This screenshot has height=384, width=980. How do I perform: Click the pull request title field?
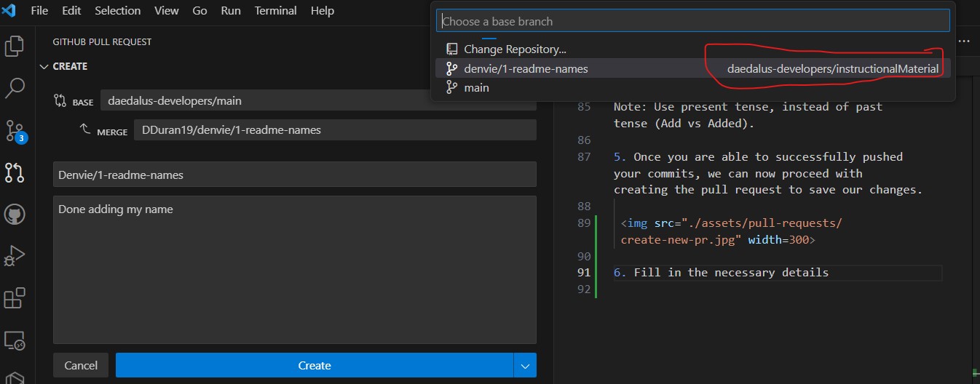click(x=294, y=175)
